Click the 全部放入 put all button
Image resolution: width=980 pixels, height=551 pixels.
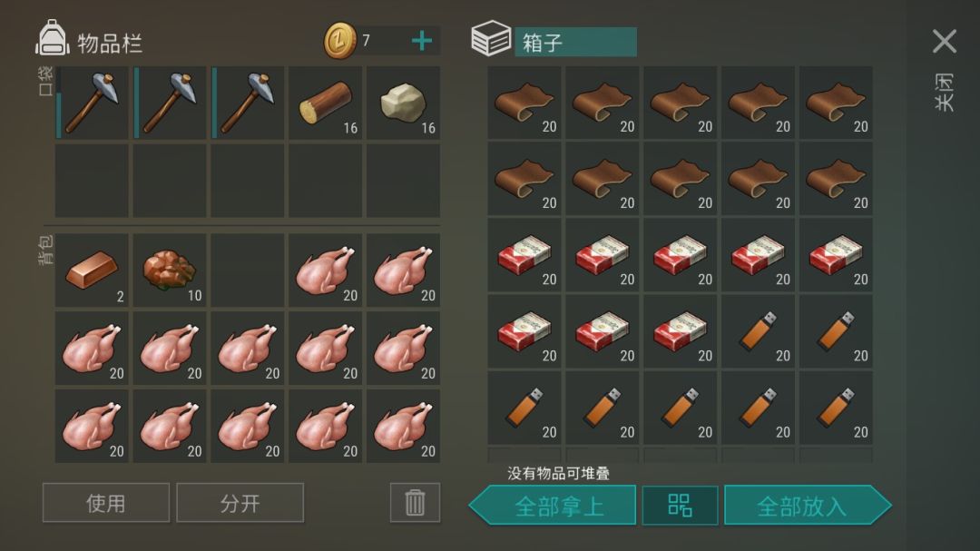pos(808,505)
